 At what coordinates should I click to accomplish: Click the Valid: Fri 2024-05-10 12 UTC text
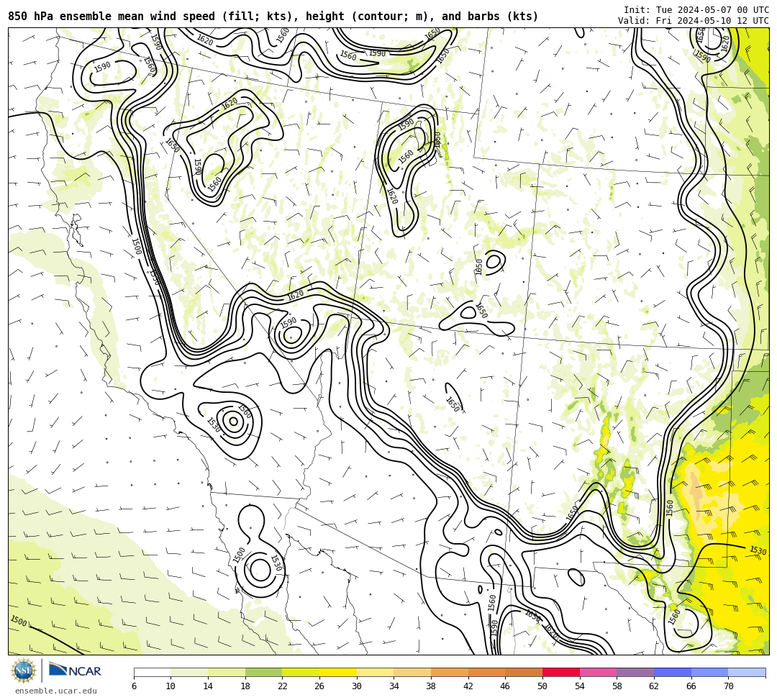(694, 20)
